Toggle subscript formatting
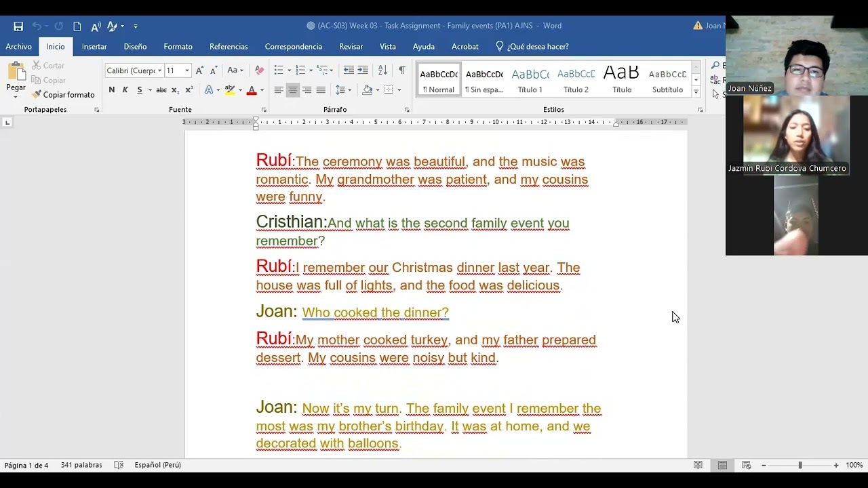This screenshot has width=868, height=488. (x=175, y=90)
